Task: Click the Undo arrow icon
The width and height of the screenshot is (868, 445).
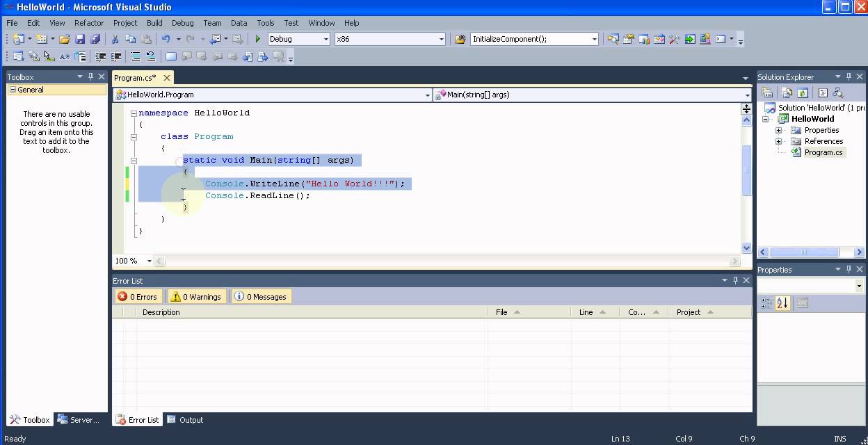Action: (x=166, y=39)
